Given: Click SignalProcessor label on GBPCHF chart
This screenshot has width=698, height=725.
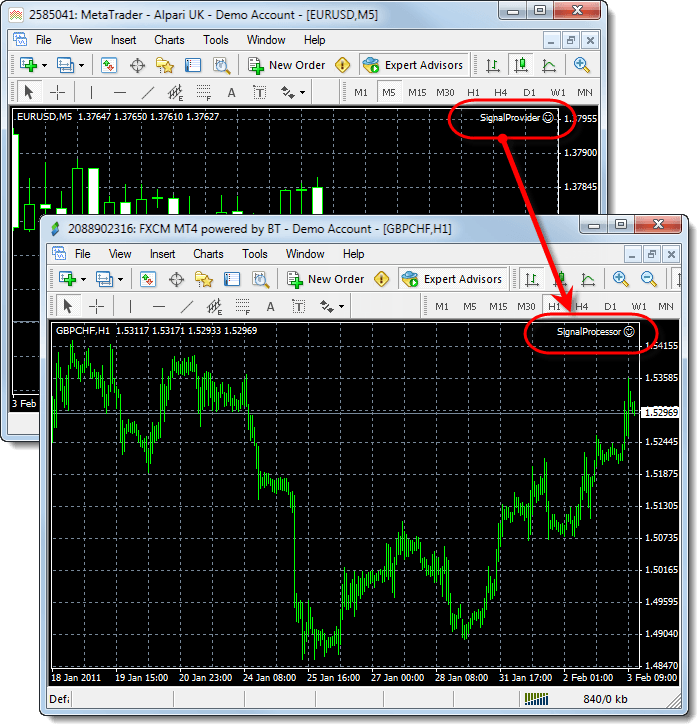Looking at the screenshot, I should [588, 332].
